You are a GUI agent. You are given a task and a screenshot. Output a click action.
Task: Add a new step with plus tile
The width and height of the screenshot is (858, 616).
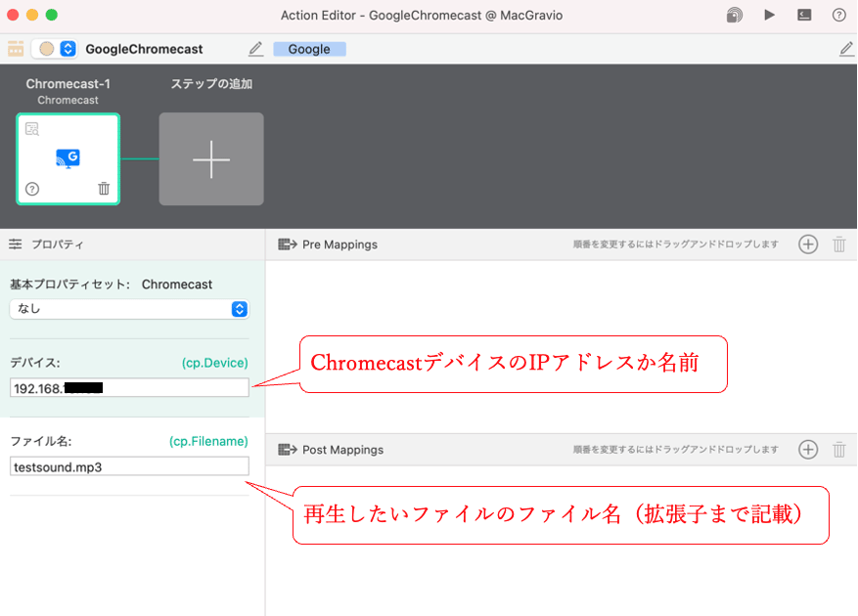coord(211,159)
